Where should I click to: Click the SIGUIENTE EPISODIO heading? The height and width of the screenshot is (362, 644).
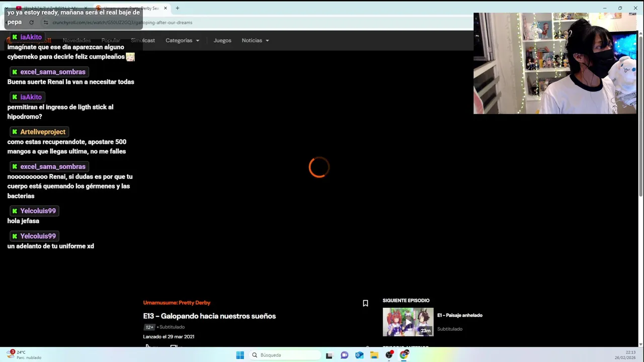[x=406, y=301]
